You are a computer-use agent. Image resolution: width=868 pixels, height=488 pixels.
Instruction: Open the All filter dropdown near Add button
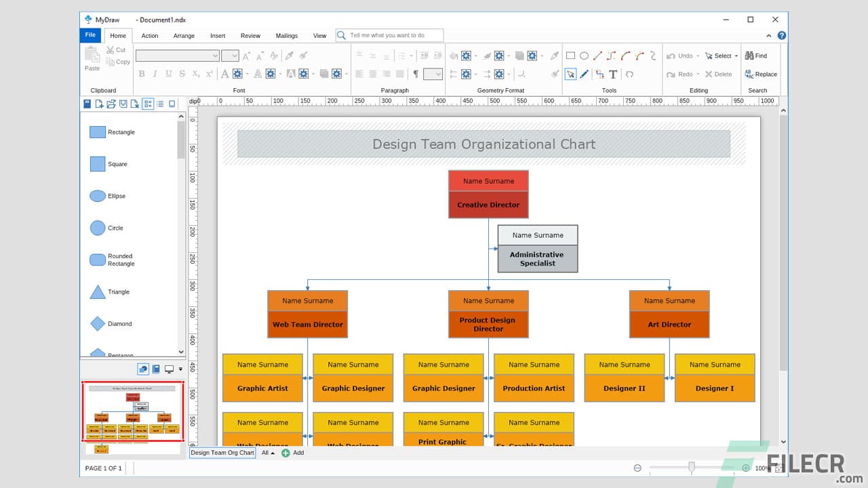point(267,453)
